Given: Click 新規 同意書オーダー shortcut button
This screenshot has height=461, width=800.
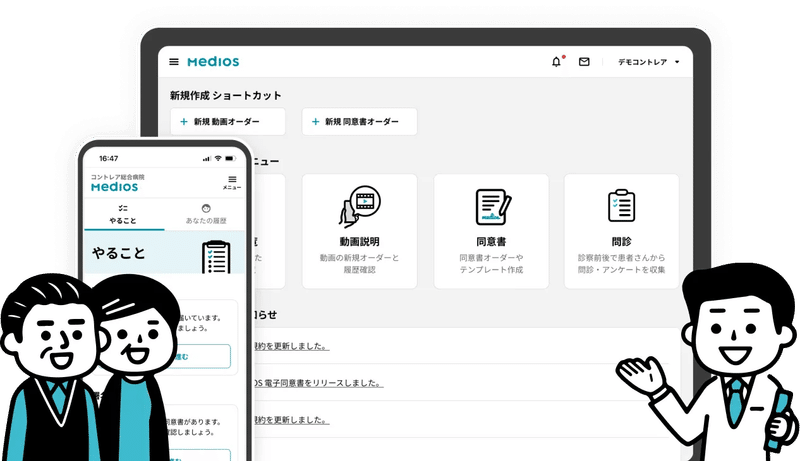Looking at the screenshot, I should click(359, 121).
